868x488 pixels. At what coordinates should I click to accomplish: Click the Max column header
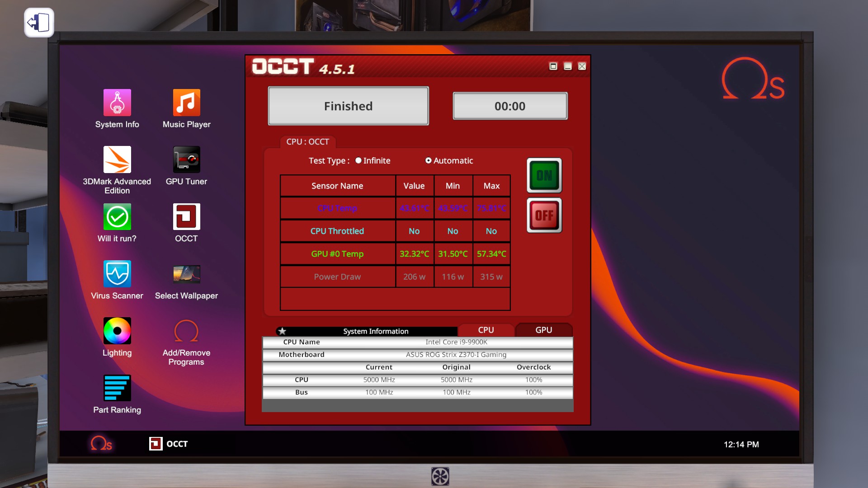[491, 186]
